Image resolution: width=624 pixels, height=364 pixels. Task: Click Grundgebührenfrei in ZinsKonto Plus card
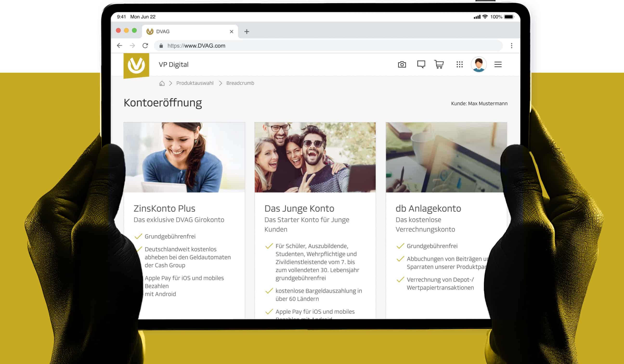pos(170,236)
